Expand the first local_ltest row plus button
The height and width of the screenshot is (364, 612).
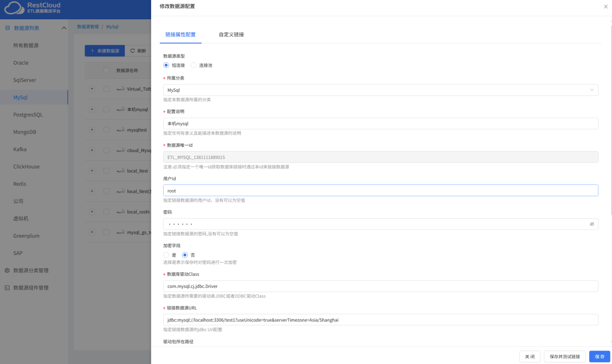(x=92, y=170)
